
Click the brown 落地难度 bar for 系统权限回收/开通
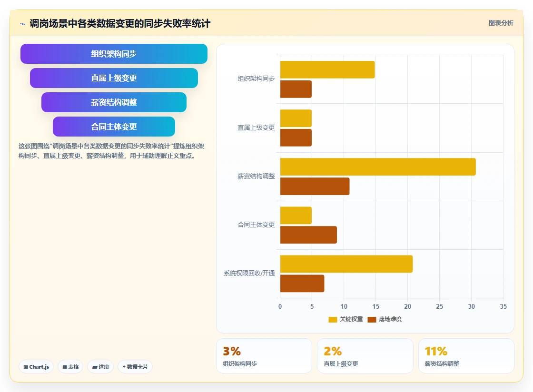[x=302, y=284]
